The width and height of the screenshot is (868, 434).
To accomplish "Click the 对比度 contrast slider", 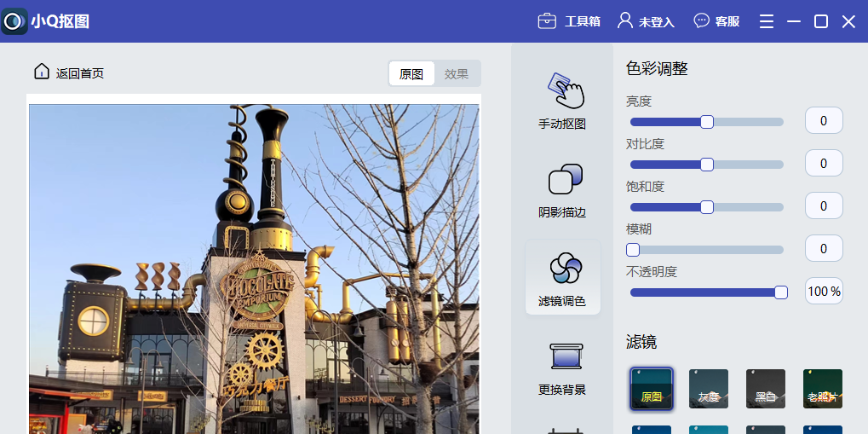I will 707,165.
